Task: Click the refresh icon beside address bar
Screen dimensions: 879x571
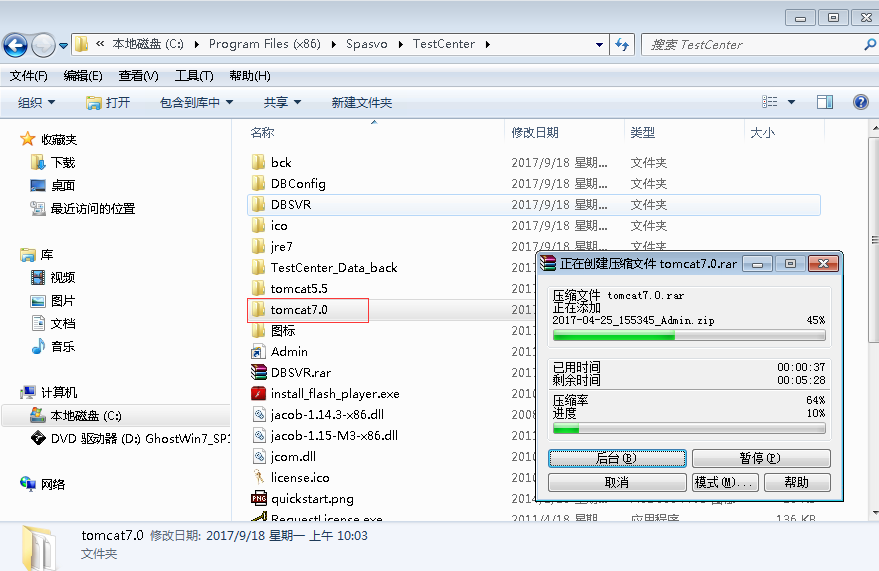Action: pyautogui.click(x=622, y=45)
